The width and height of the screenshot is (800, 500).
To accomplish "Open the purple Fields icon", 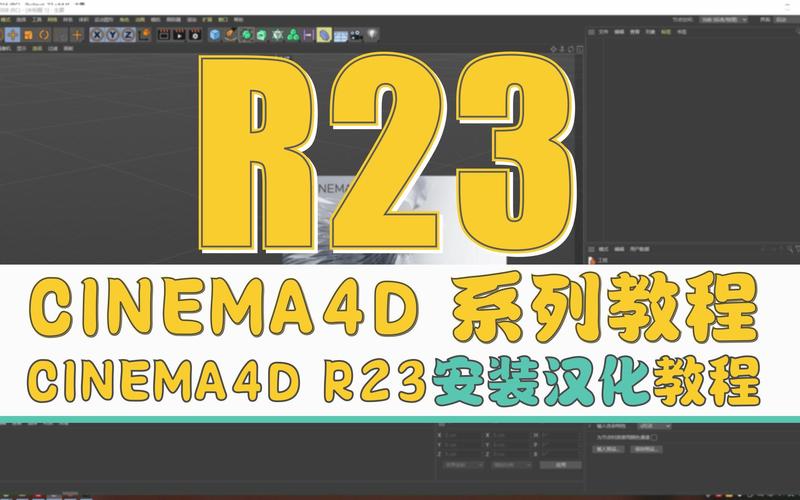I will point(308,35).
